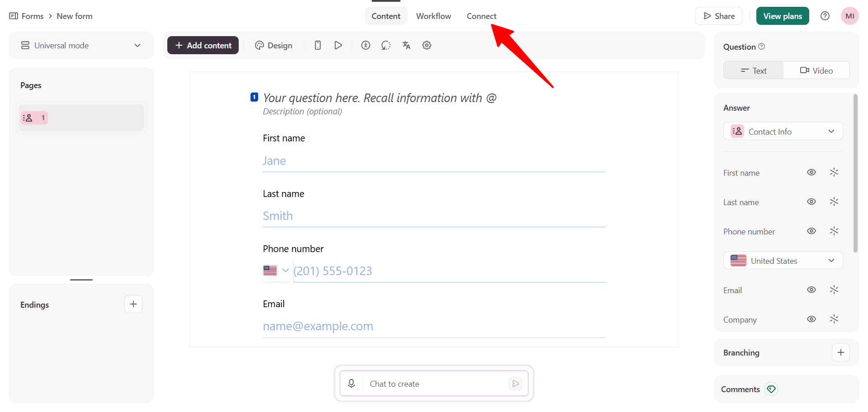Open the Universal mode dropdown
This screenshot has width=868, height=412.
(81, 45)
